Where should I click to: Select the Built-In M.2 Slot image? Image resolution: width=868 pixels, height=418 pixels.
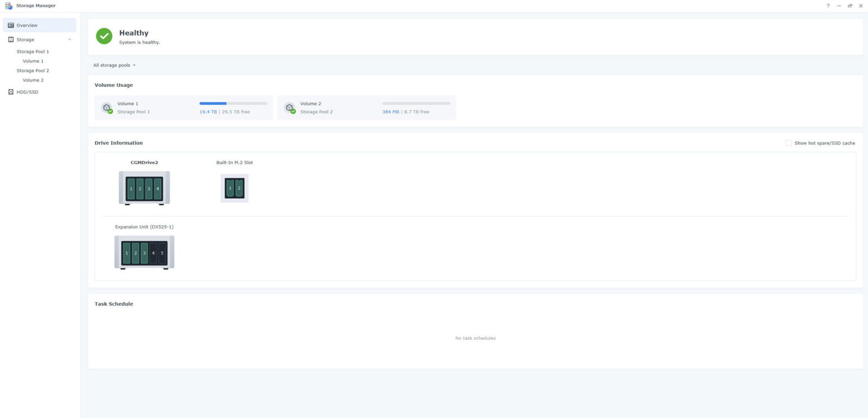click(x=234, y=188)
